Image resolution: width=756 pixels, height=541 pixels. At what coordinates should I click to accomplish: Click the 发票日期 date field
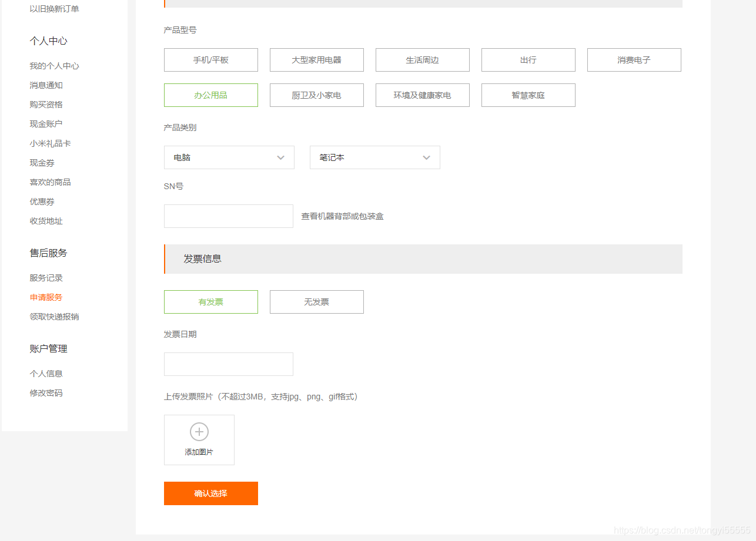(228, 364)
